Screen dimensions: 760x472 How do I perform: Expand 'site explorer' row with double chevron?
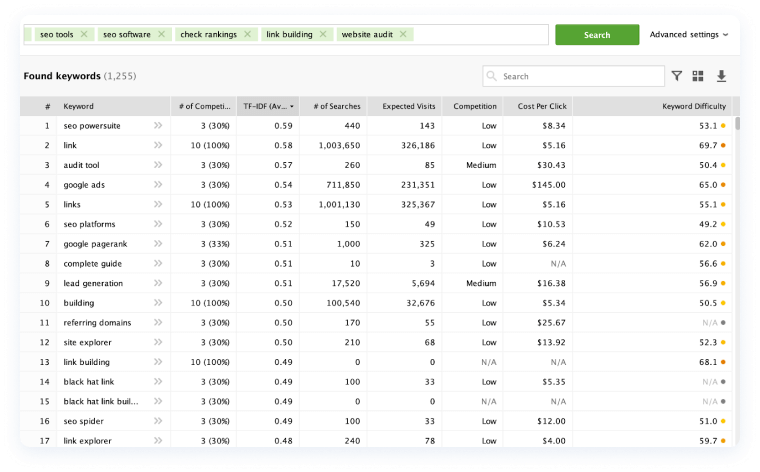click(158, 342)
